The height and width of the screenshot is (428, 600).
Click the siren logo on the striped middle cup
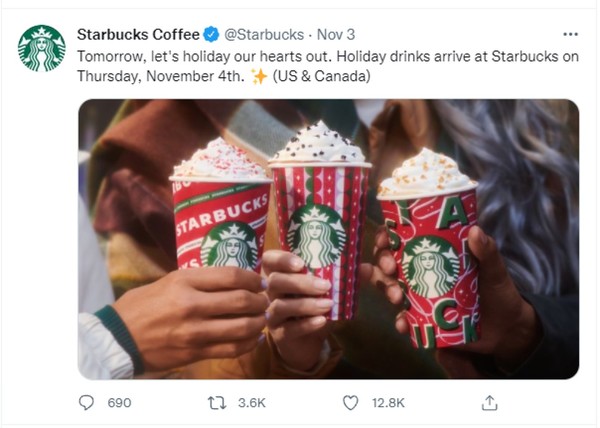pos(316,236)
